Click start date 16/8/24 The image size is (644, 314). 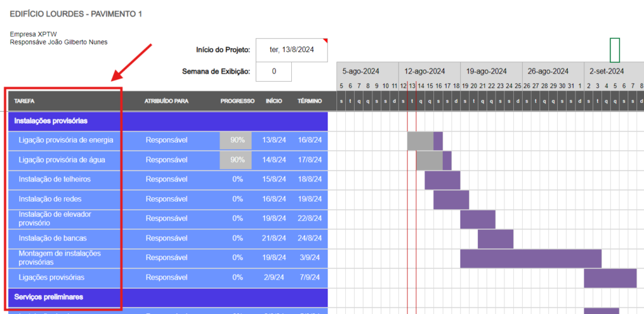point(274,199)
